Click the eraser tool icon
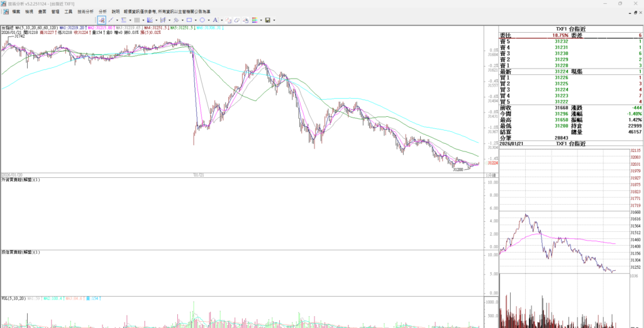This screenshot has width=644, height=328. [x=236, y=20]
